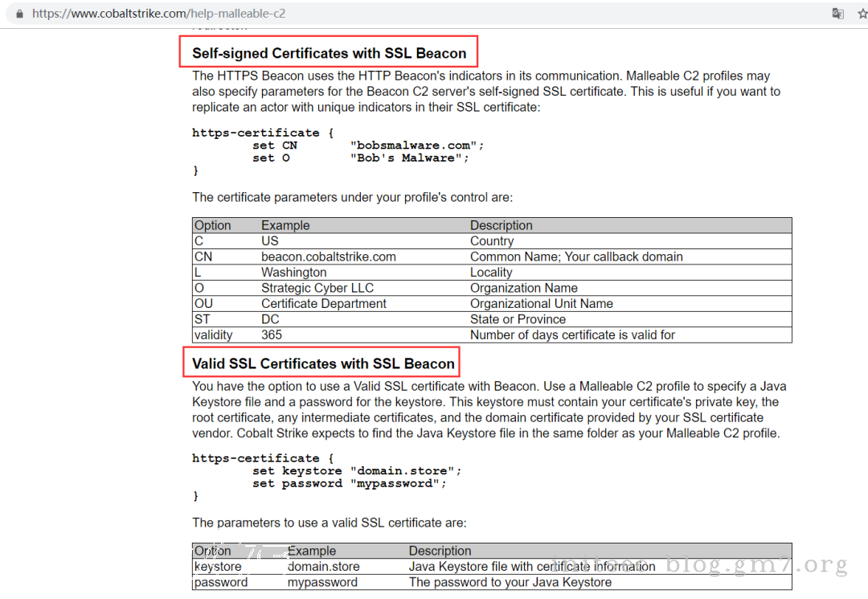Screen dimensions: 868x599
Task: Click the 'Strategic Cyber LLC' table cell
Action: tap(317, 288)
